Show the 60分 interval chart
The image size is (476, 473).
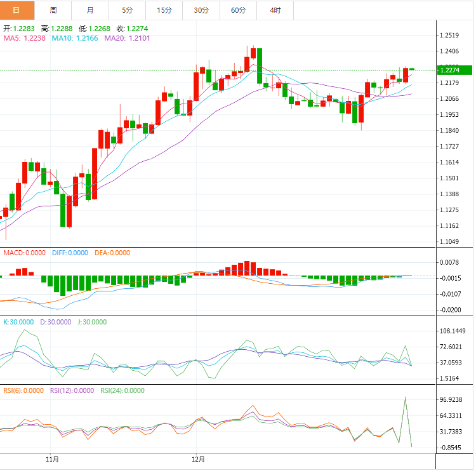point(238,10)
